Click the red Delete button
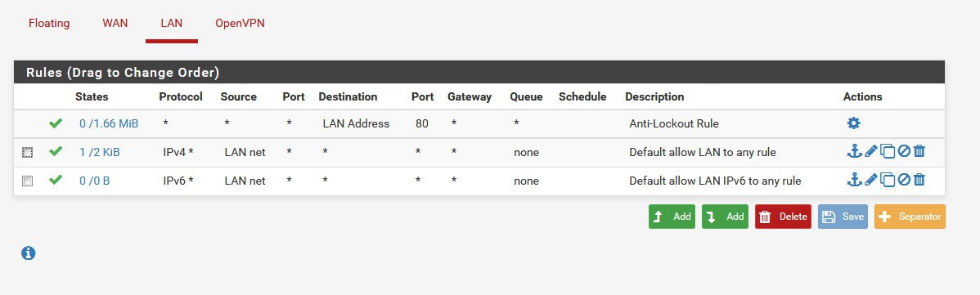 783,217
